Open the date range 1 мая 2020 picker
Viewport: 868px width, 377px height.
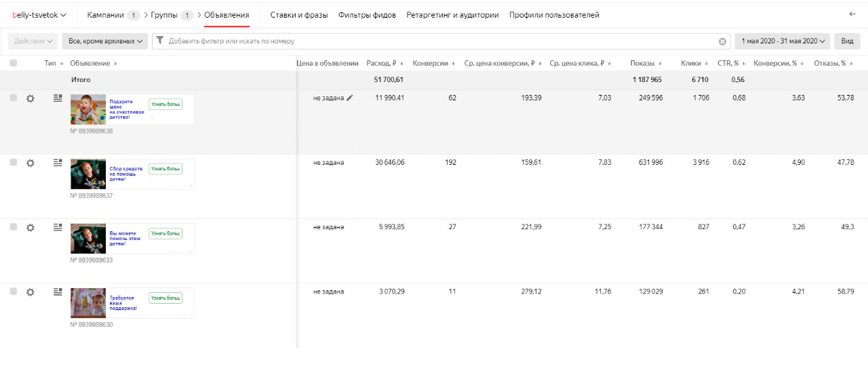[x=782, y=41]
